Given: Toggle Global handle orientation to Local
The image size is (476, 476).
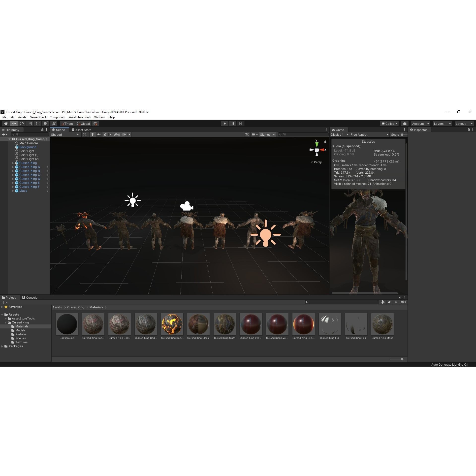Looking at the screenshot, I should [83, 123].
